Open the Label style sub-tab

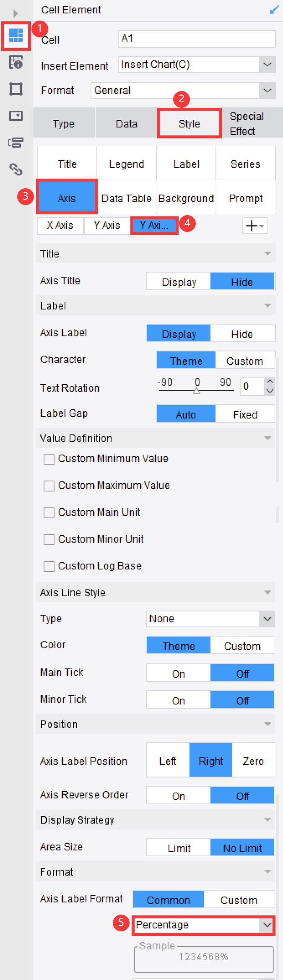186,164
